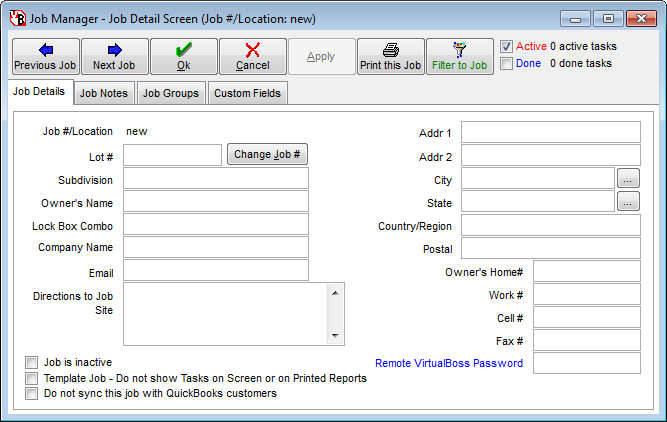Uncheck the Active tasks checkbox

[x=506, y=46]
